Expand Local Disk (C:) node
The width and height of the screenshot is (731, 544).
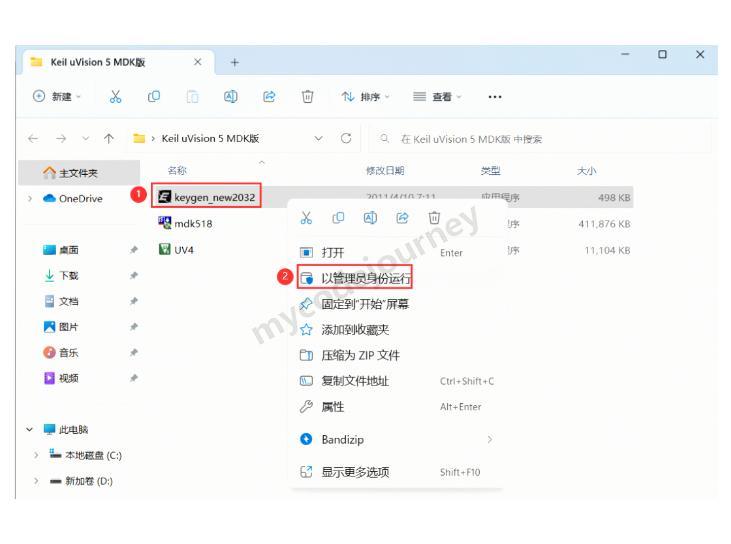[x=36, y=455]
